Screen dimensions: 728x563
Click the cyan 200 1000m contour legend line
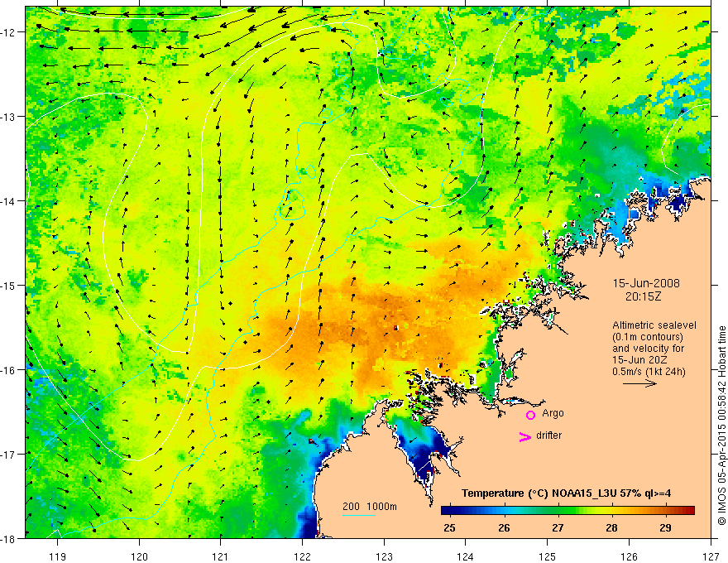(359, 515)
